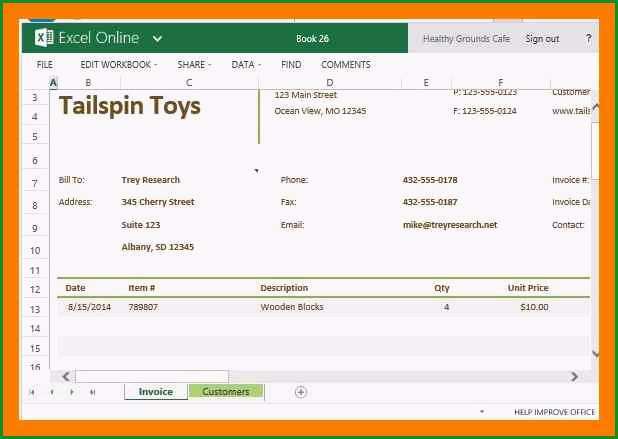Open the COMMENTS pane
This screenshot has height=439, width=618.
pyautogui.click(x=346, y=65)
